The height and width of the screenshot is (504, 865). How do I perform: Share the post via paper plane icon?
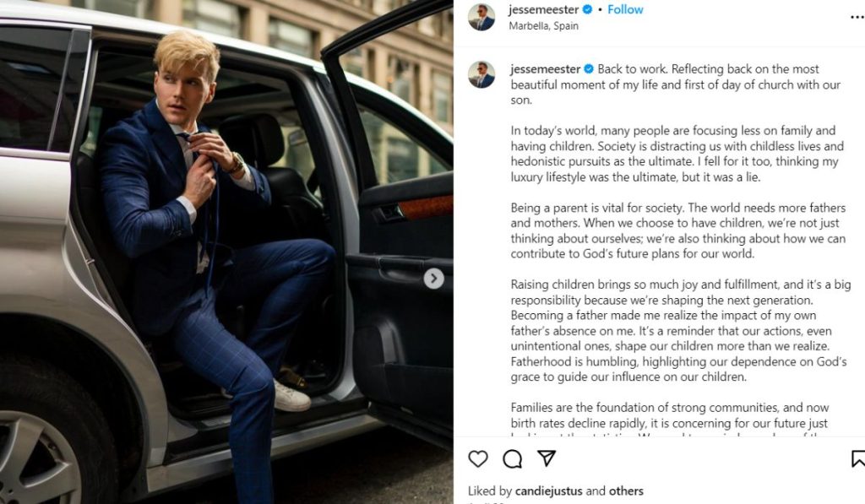click(547, 458)
